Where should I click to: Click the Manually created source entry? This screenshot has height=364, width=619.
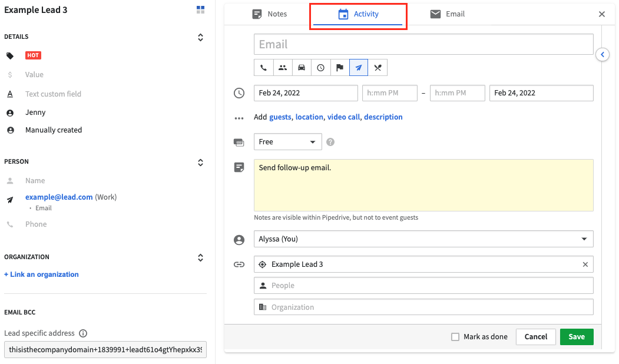point(54,130)
